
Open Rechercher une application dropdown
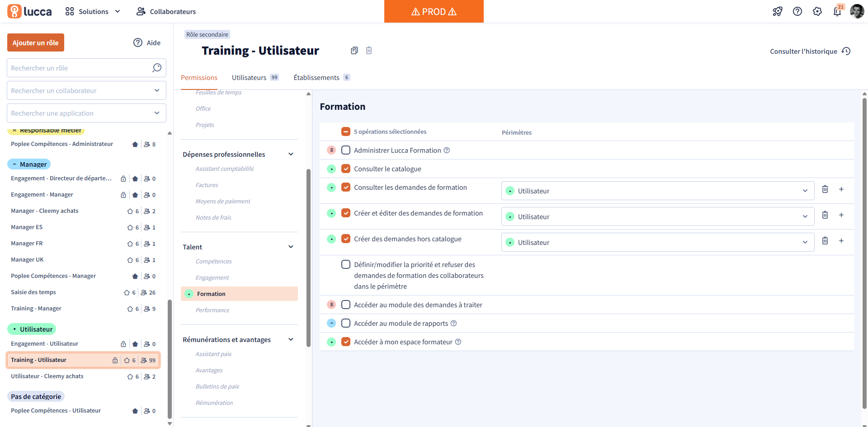(86, 113)
